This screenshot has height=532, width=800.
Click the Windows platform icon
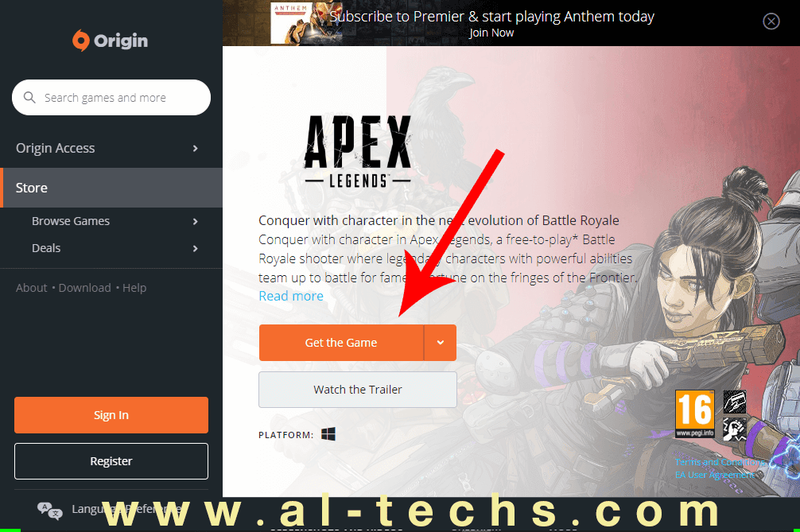pyautogui.click(x=328, y=434)
